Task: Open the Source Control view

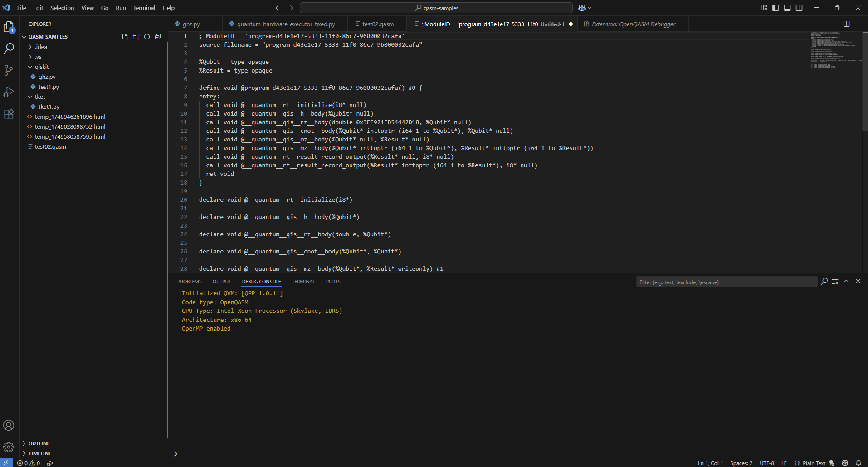Action: coord(9,70)
